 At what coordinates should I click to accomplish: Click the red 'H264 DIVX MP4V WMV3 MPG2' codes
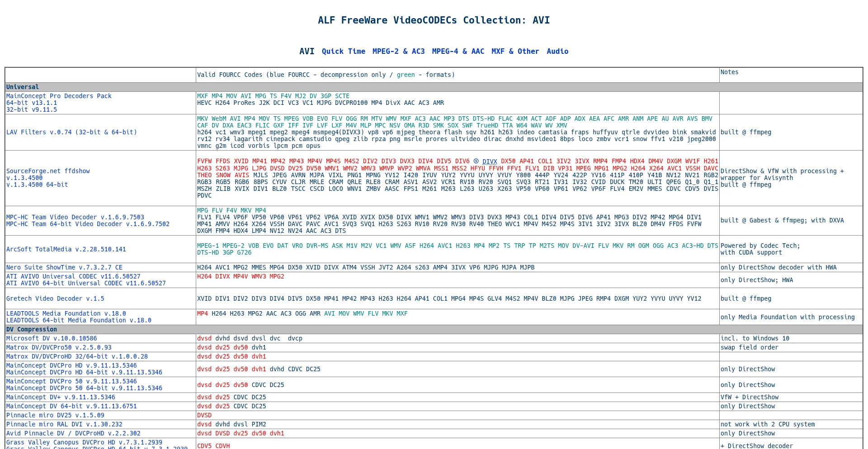coord(241,276)
